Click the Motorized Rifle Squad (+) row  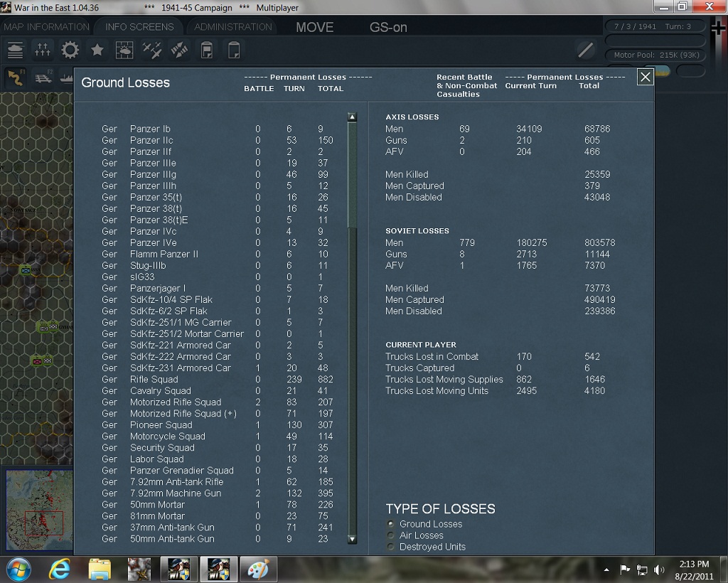218,413
